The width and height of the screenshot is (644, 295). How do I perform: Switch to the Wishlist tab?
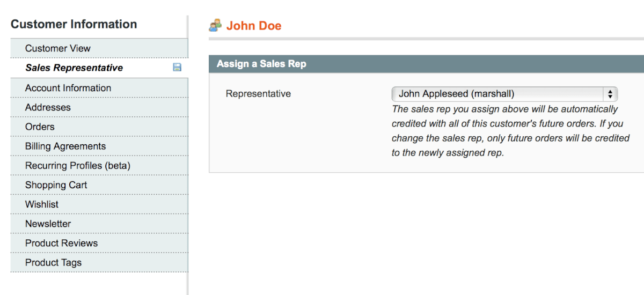(x=42, y=204)
